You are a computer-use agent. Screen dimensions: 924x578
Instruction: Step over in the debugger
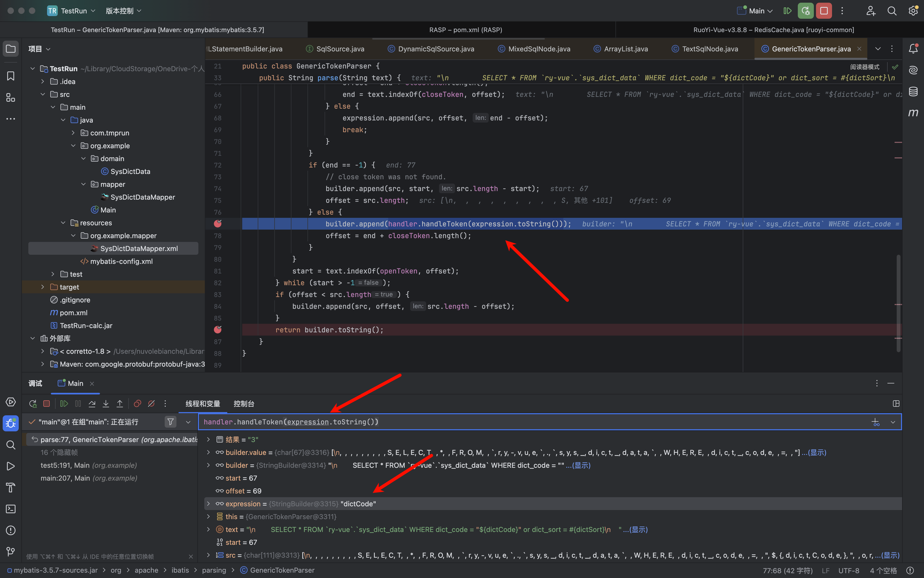click(92, 404)
